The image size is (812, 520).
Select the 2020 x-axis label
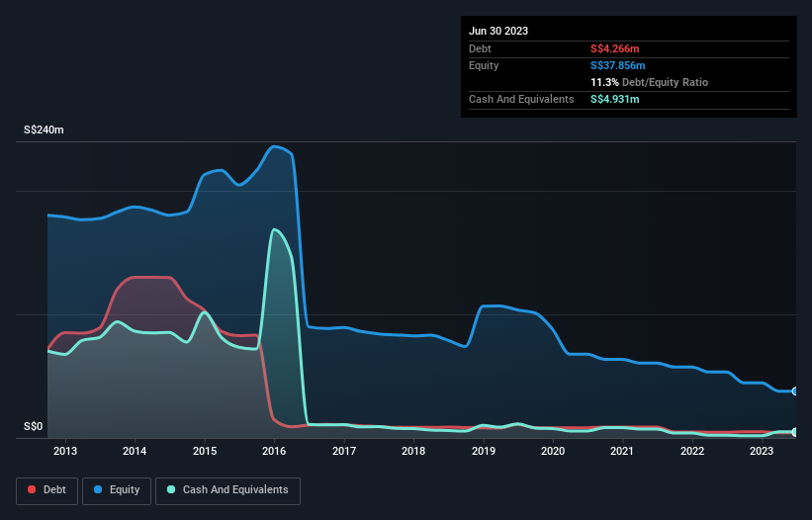553,451
